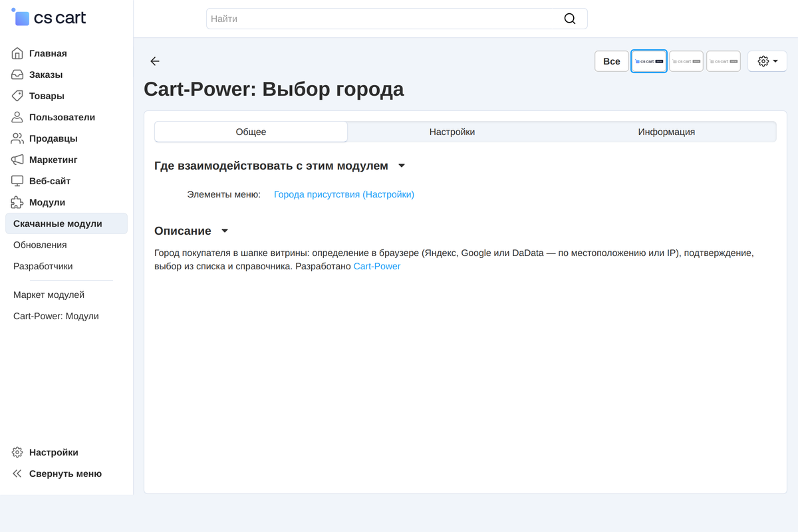The image size is (798, 532).
Task: Select the Товары tag icon
Action: pos(17,96)
